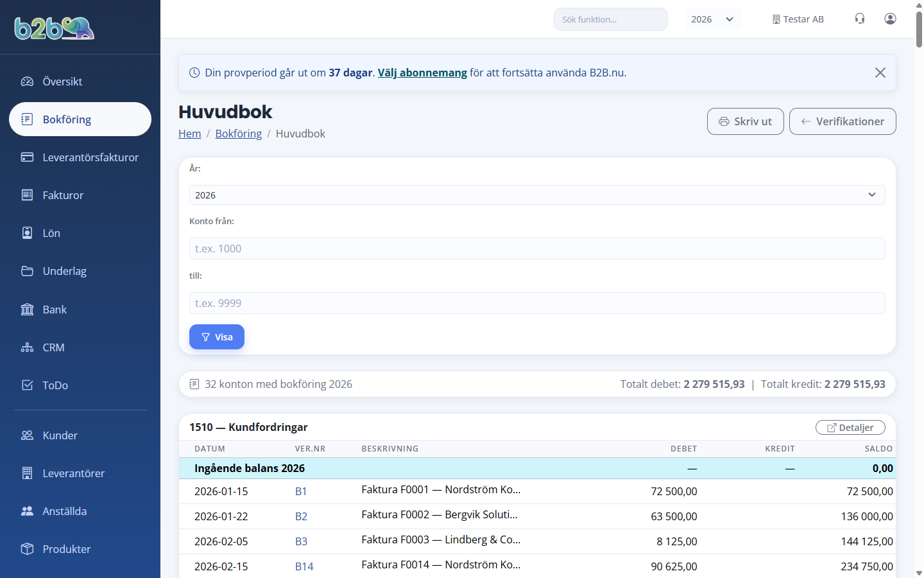This screenshot has height=578, width=924.
Task: Focus the Konto från input field
Action: (537, 249)
